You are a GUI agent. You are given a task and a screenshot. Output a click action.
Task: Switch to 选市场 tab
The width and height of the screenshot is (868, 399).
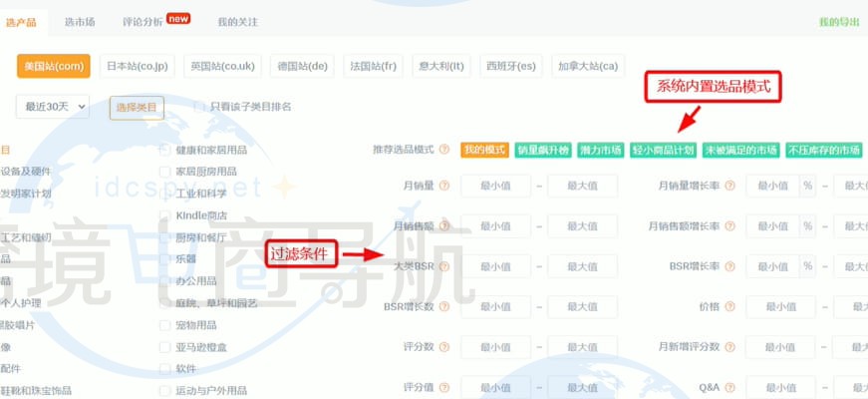click(x=80, y=22)
